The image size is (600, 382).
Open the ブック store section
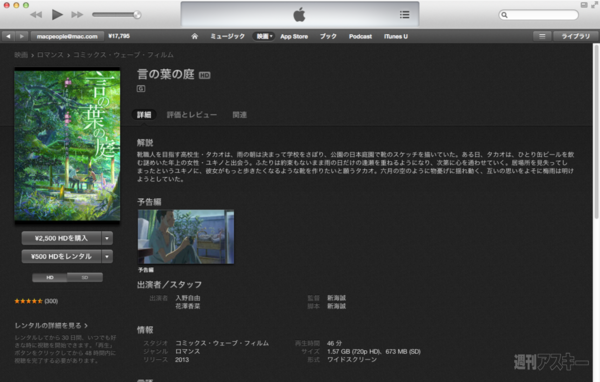click(x=328, y=36)
